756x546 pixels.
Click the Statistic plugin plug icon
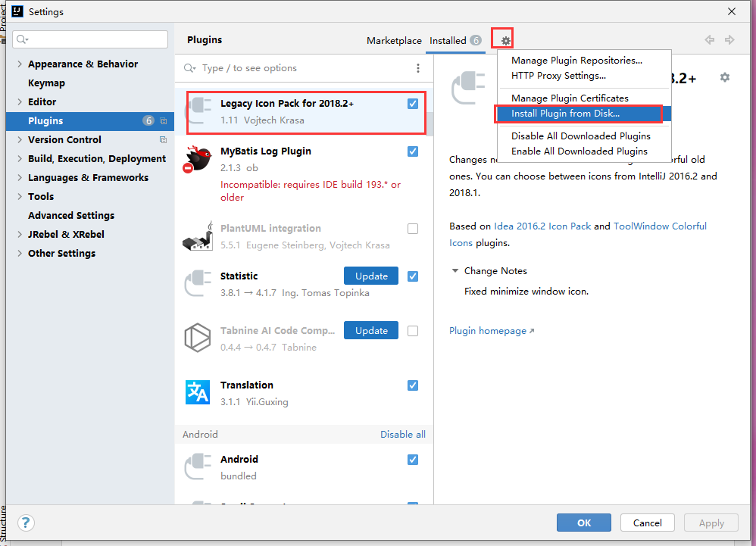point(198,283)
